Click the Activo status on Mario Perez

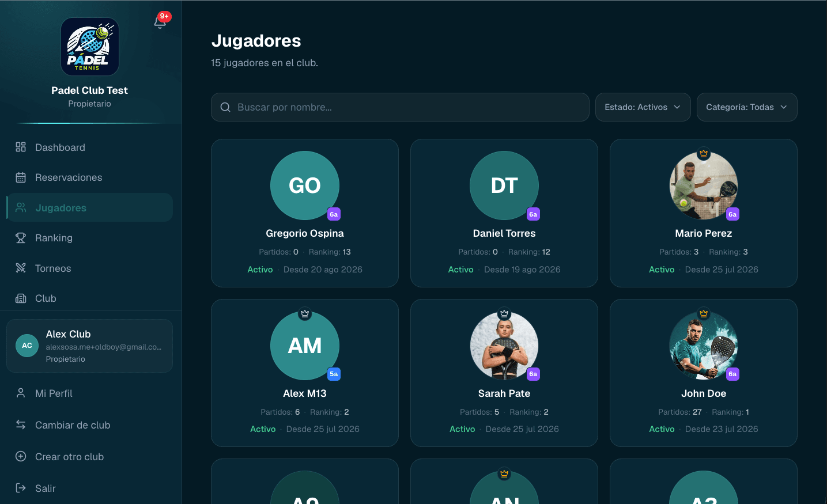point(662,270)
